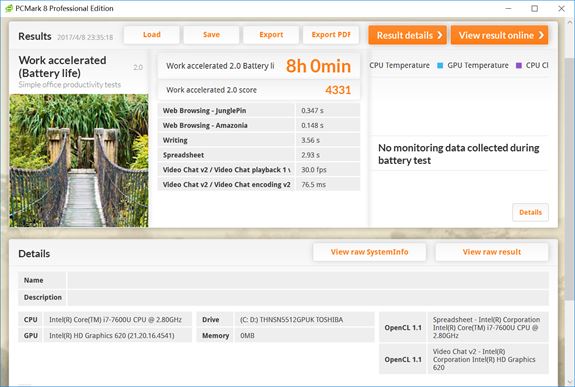
Task: Select the 4331 score value
Action: coord(338,90)
